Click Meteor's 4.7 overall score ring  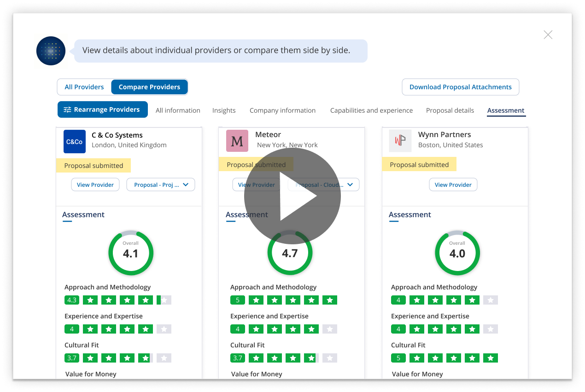[x=290, y=252]
